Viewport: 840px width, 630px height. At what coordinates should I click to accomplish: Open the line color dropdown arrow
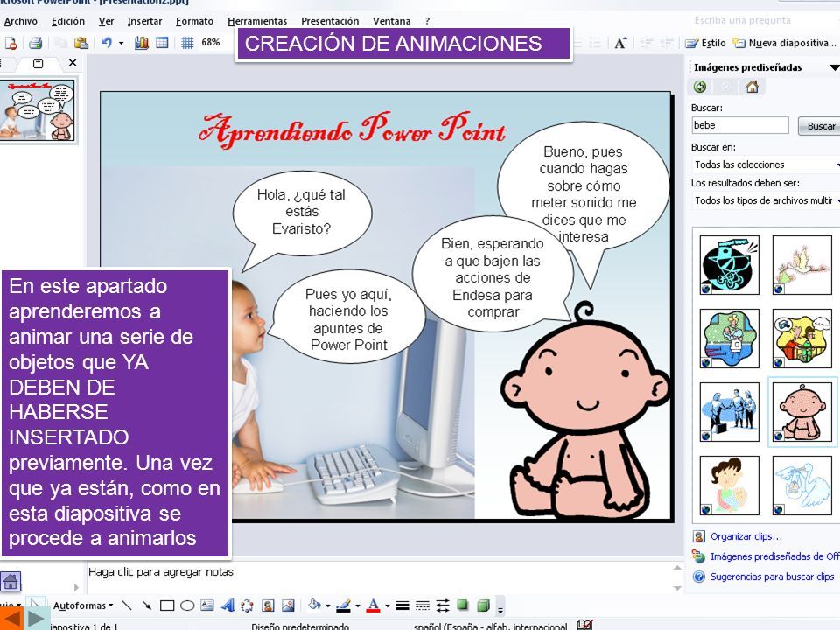[x=357, y=605]
